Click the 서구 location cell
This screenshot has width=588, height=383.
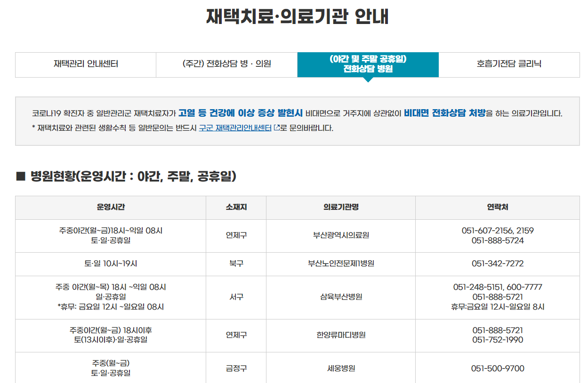point(236,297)
